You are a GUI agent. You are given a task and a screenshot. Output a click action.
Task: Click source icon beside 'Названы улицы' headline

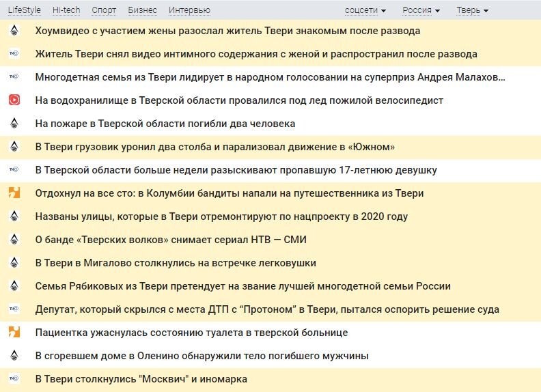click(x=14, y=216)
